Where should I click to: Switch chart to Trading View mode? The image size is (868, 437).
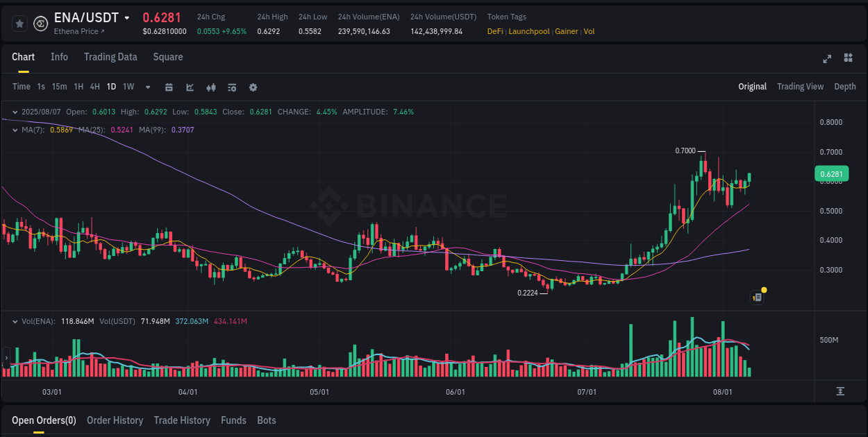click(800, 87)
